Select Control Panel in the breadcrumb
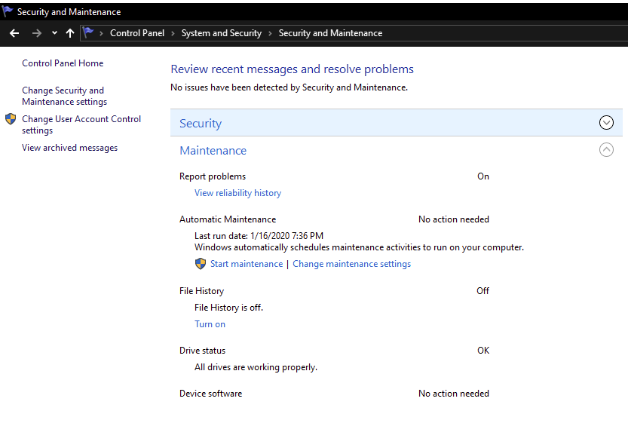632x433 pixels. coord(137,33)
